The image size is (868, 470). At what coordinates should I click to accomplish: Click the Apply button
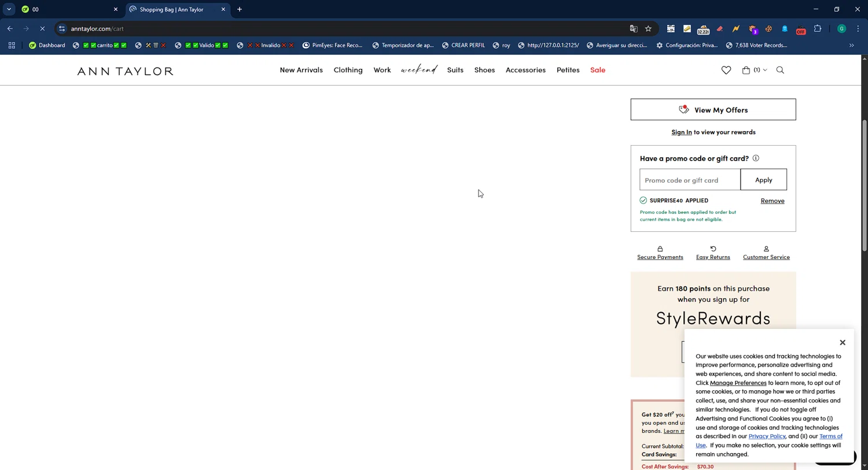click(x=763, y=180)
